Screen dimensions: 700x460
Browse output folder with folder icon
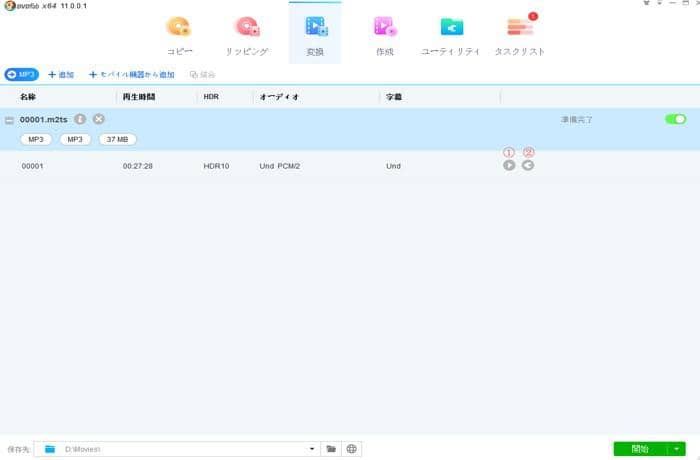pos(331,449)
